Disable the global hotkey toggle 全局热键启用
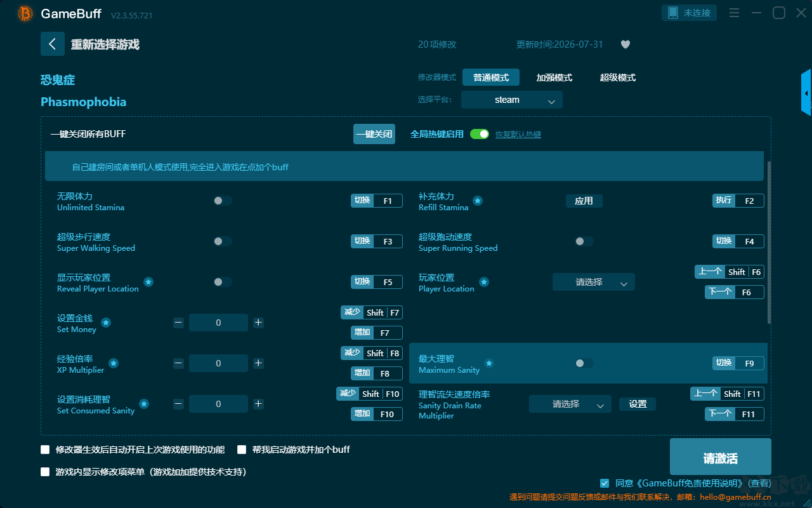 (480, 134)
